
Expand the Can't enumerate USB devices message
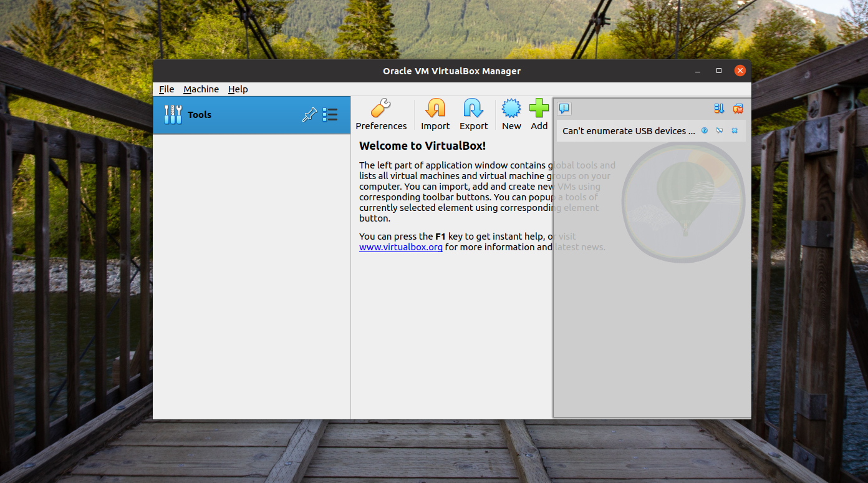click(x=629, y=131)
